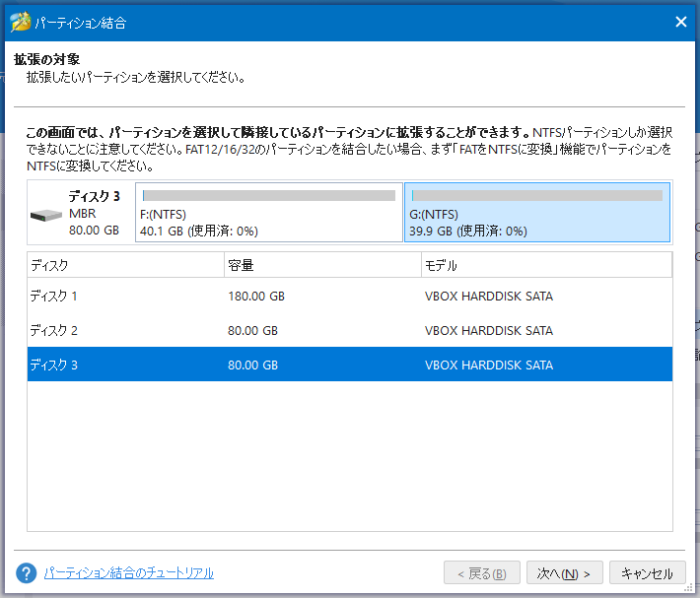The image size is (700, 598).
Task: Select the ディスク 3 row
Action: [350, 365]
